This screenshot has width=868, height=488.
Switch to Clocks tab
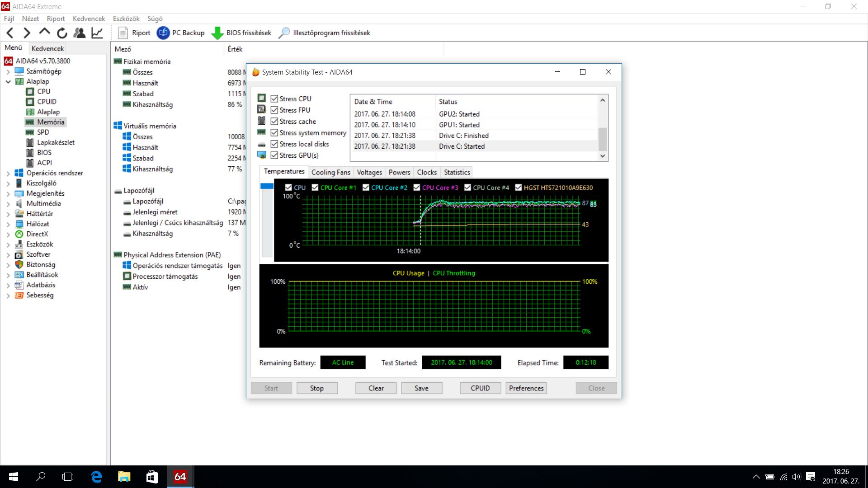tap(427, 172)
